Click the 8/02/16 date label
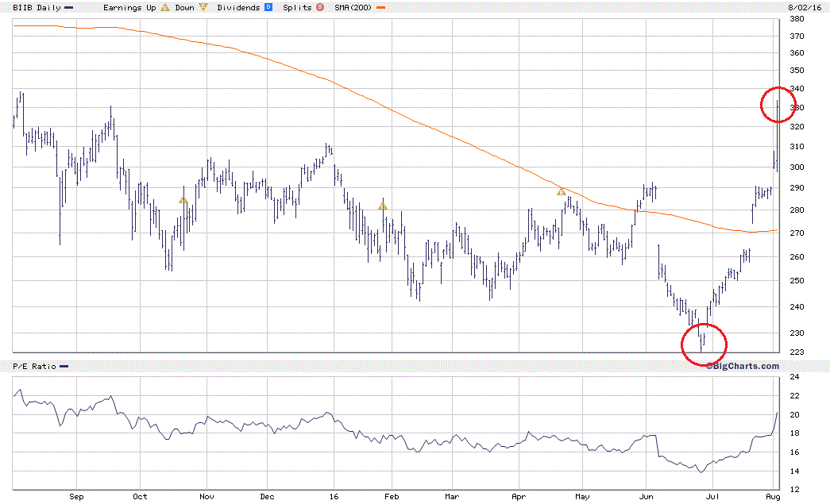The width and height of the screenshot is (830, 504). coord(805,7)
